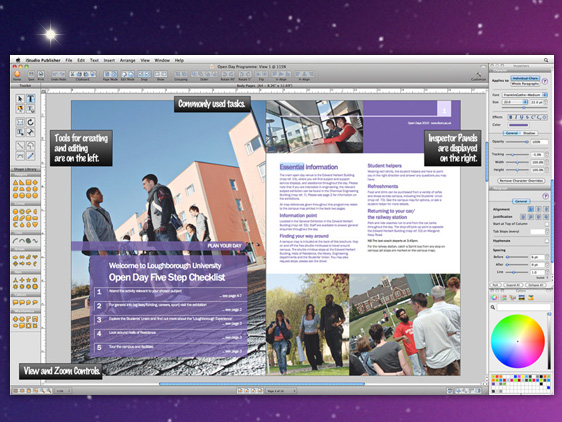The width and height of the screenshot is (562, 422).
Task: Select the Text tool in toolkit
Action: [x=30, y=99]
